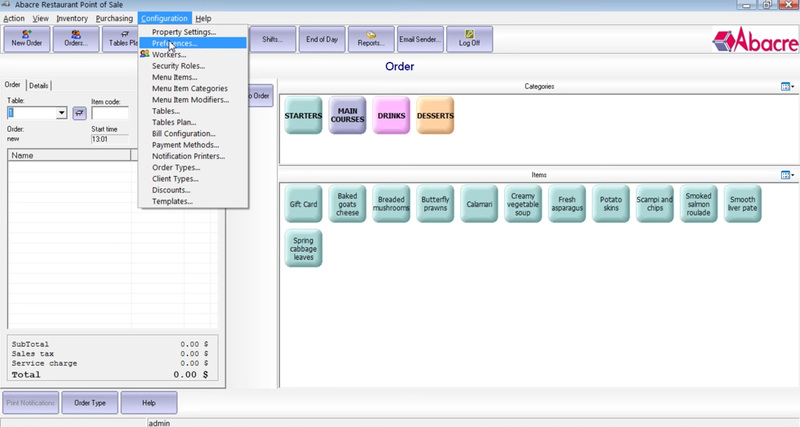800x427 pixels.
Task: Open the Orders toolbar button
Action: tap(76, 39)
